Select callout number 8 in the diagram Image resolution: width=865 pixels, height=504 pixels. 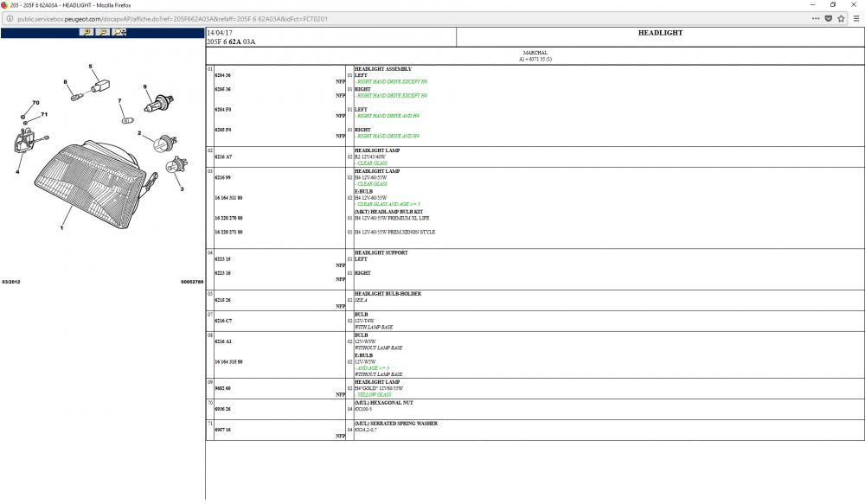coord(65,82)
